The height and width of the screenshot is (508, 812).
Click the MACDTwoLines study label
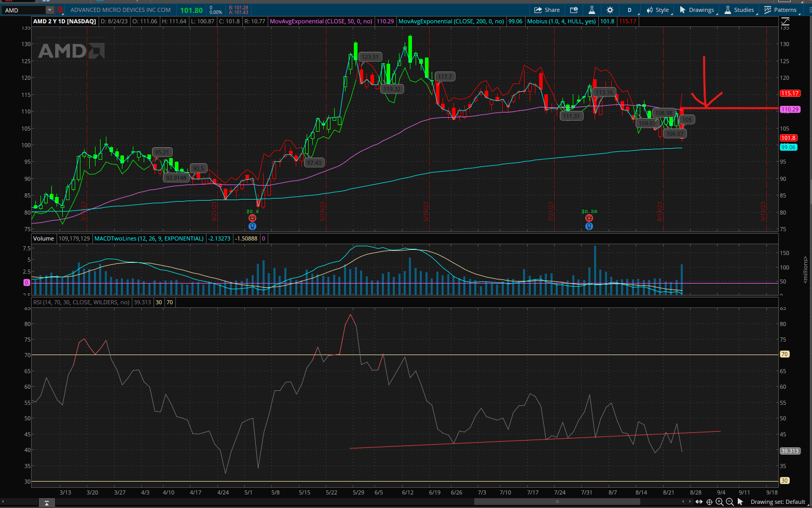(x=149, y=238)
